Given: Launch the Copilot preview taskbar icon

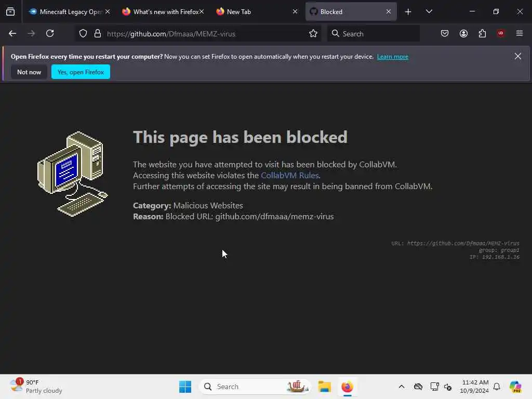Looking at the screenshot, I should tap(515, 387).
